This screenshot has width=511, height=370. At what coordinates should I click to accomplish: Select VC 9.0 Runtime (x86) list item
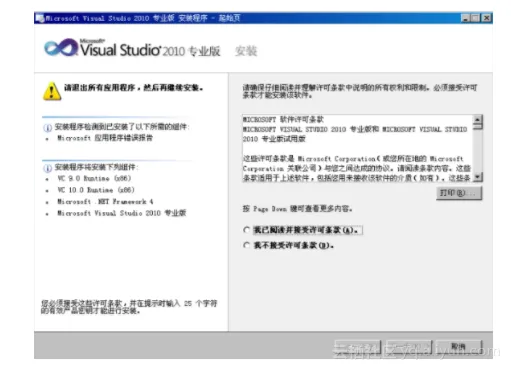pos(94,178)
